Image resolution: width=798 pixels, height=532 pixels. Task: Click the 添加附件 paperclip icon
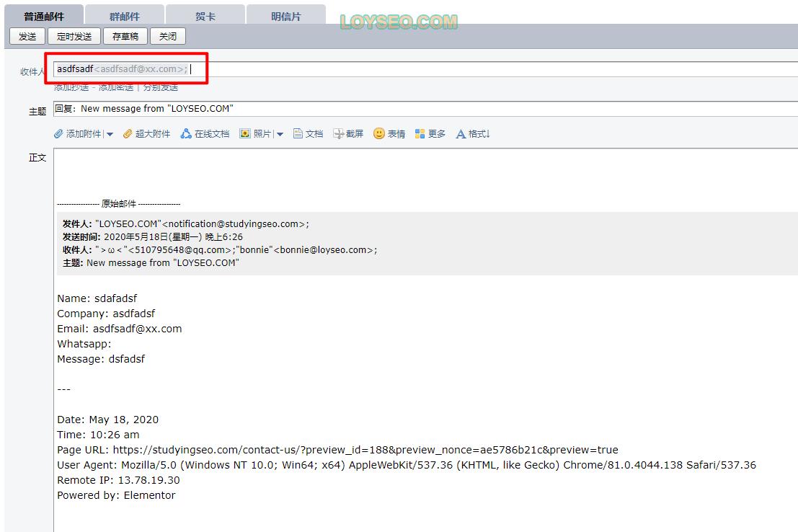point(59,134)
